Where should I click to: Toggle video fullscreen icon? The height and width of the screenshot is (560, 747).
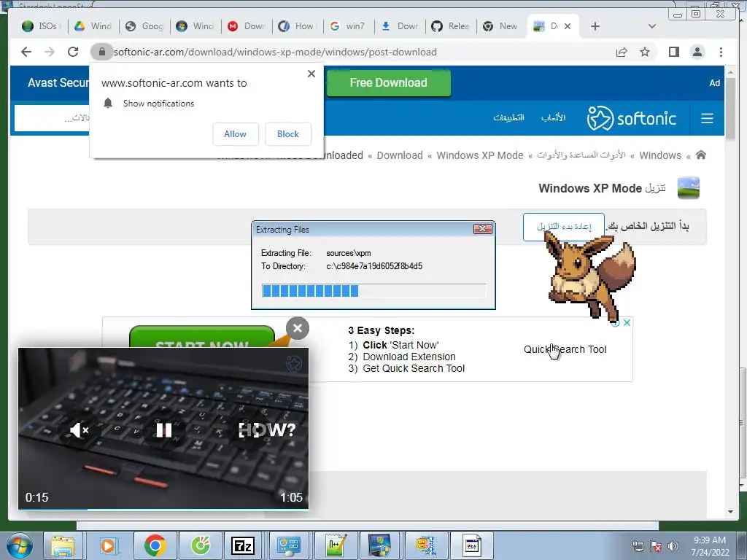[x=249, y=430]
